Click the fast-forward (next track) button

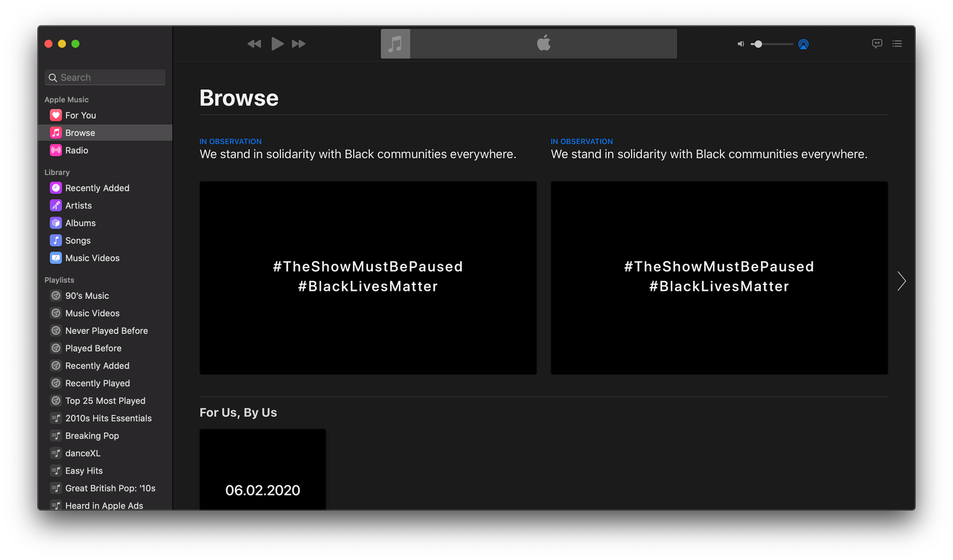coord(298,43)
